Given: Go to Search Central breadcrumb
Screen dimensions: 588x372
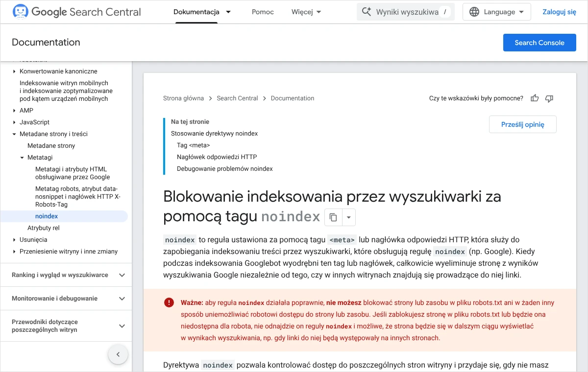Looking at the screenshot, I should tap(237, 98).
